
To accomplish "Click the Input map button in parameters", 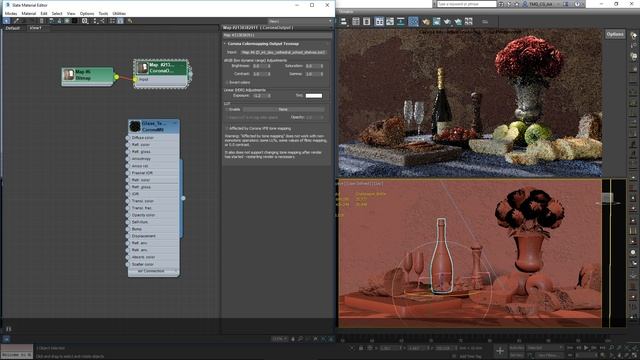I will click(283, 52).
